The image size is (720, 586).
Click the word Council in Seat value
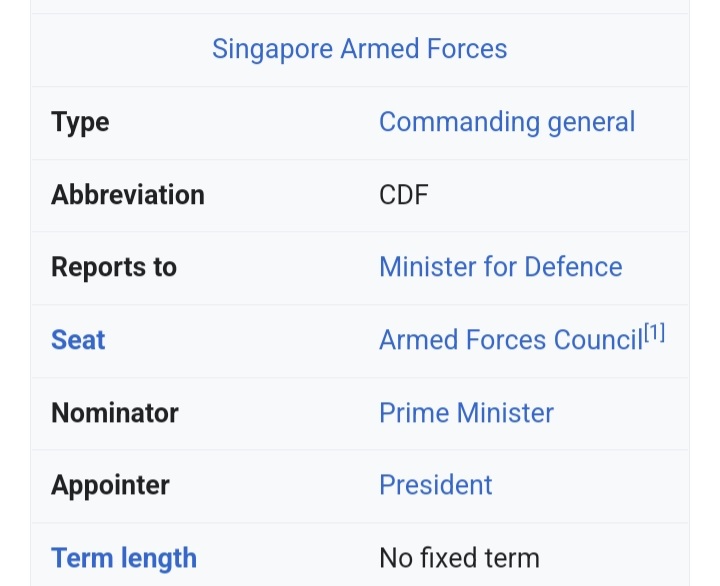click(598, 340)
